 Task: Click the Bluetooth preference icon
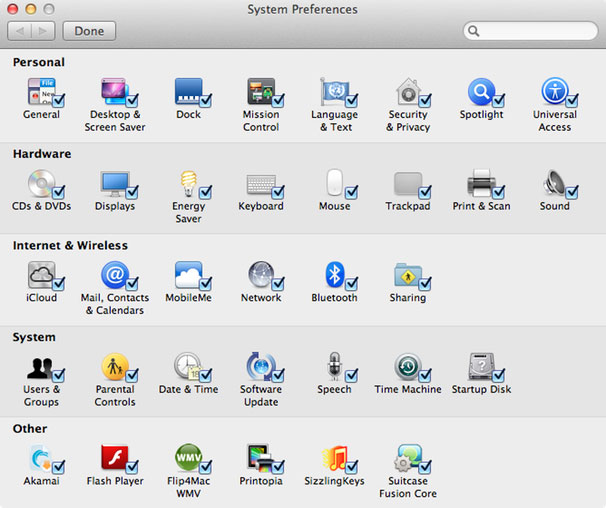[334, 274]
